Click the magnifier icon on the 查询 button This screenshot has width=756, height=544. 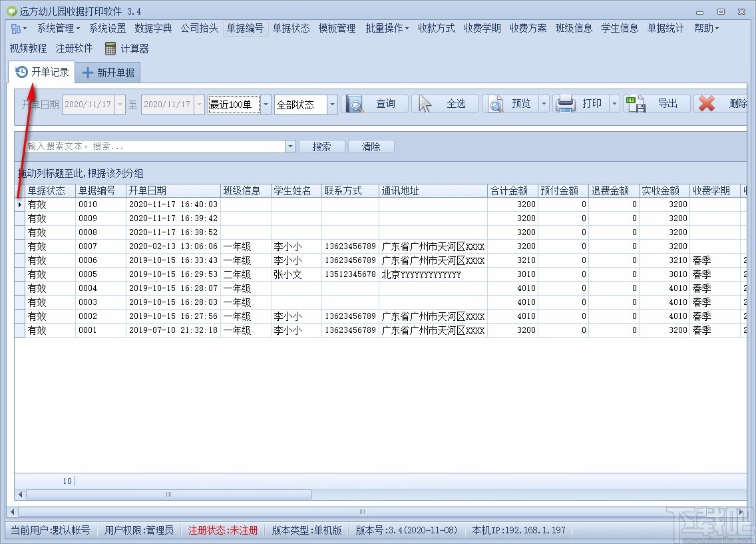tap(355, 104)
